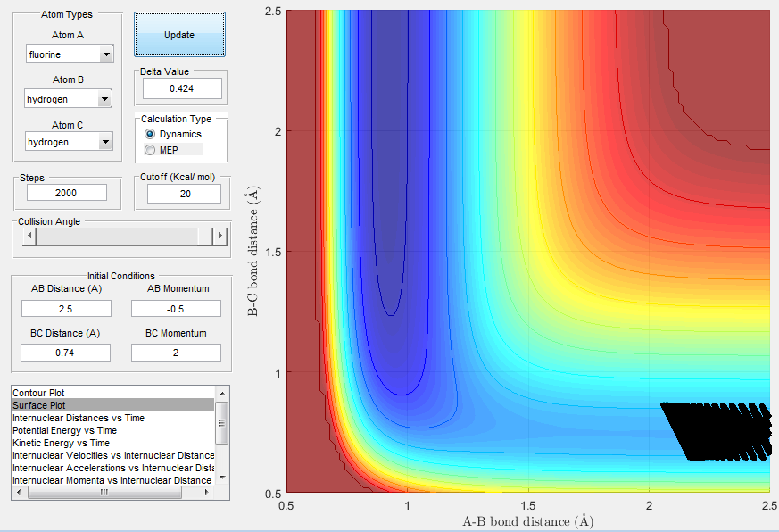Select Surface Plot in the list

tap(113, 405)
